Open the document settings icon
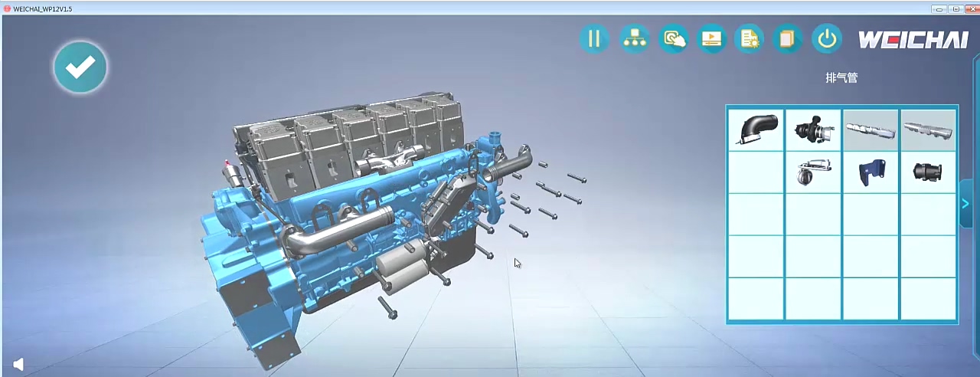This screenshot has height=377, width=980. click(x=750, y=38)
